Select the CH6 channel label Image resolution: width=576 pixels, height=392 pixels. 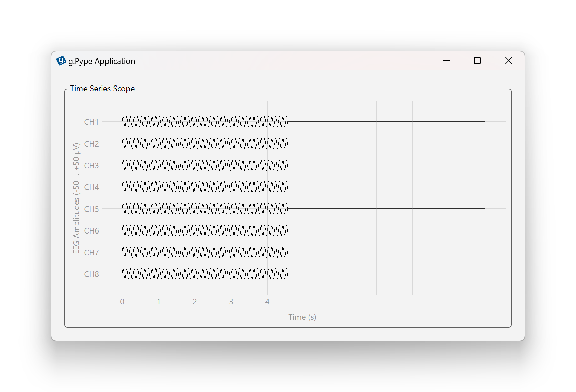pyautogui.click(x=91, y=231)
